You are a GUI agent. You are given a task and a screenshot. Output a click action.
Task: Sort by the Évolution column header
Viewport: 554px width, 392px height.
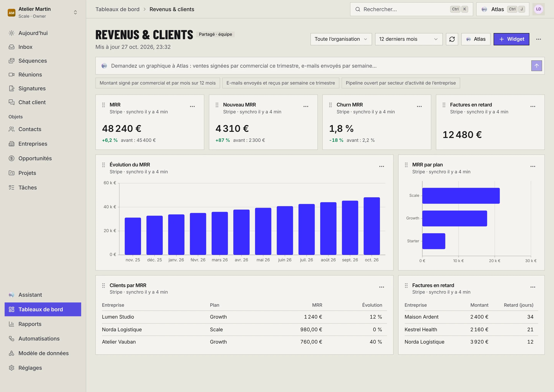click(372, 305)
